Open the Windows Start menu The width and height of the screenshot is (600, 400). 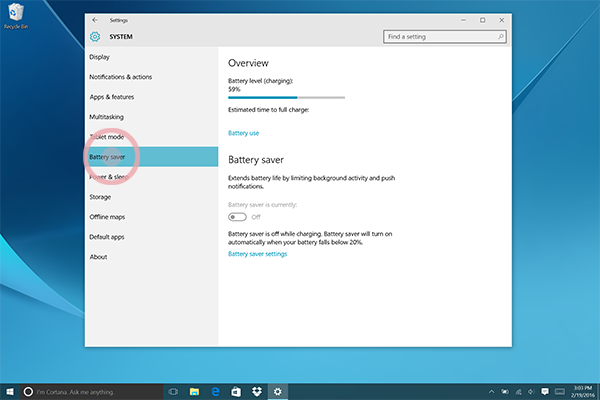coord(10,392)
